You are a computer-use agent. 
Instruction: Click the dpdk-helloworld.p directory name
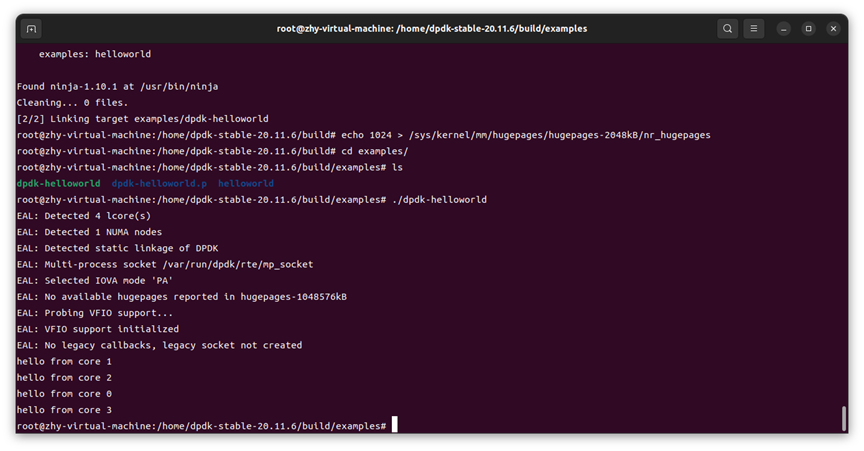tap(159, 184)
